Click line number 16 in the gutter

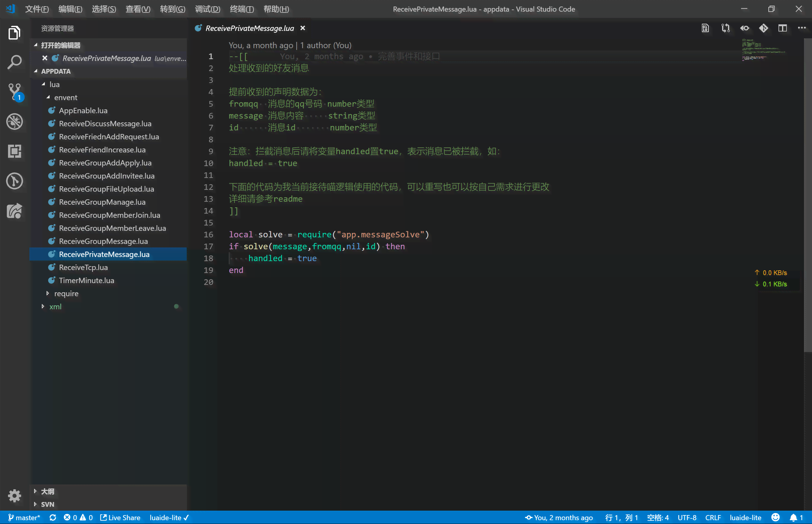208,234
